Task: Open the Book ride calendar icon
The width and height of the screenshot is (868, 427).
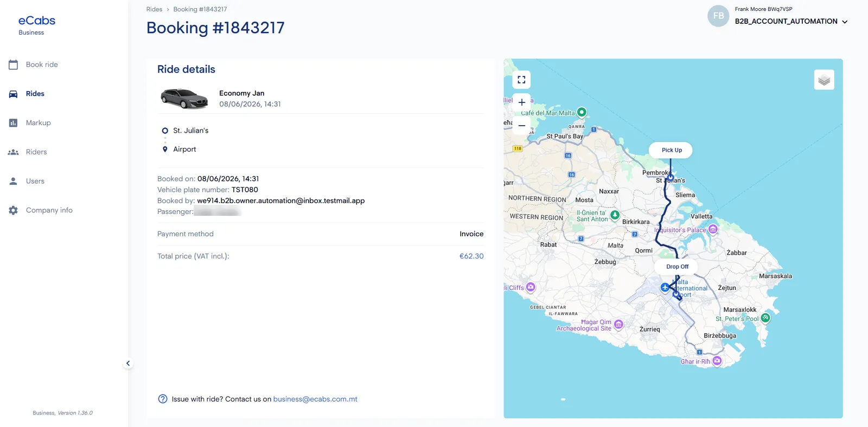Action: pos(14,64)
